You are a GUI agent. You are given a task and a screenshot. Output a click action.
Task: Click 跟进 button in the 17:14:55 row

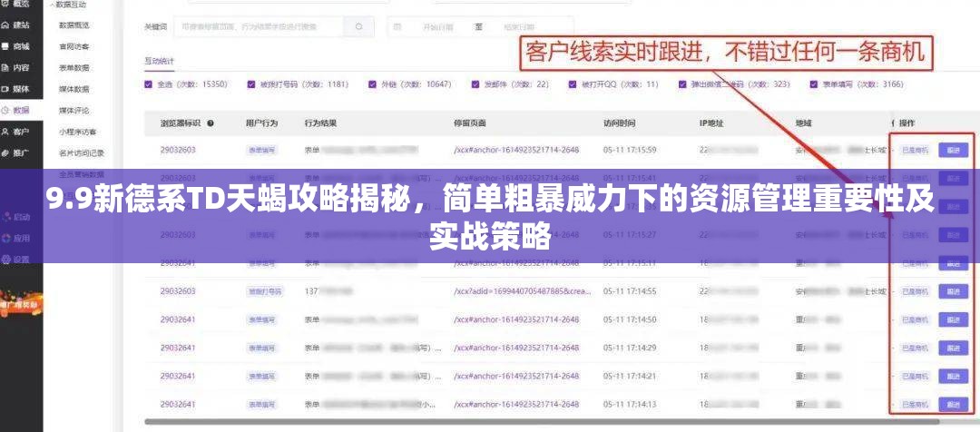[953, 291]
